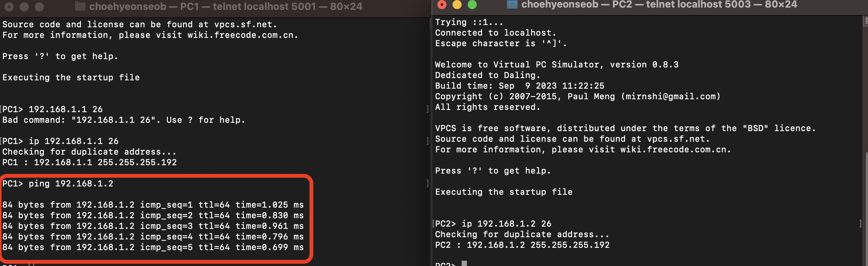Screen dimensions: 868x266
Task: Click the PC1 window's gray minimize button
Action: coord(24,6)
